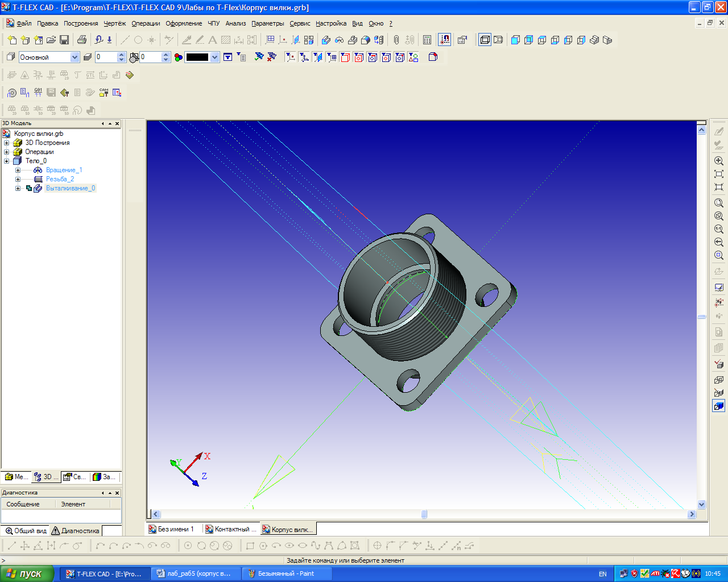728x582 pixels.
Task: Click the selector filter funnel icon
Action: [x=227, y=57]
